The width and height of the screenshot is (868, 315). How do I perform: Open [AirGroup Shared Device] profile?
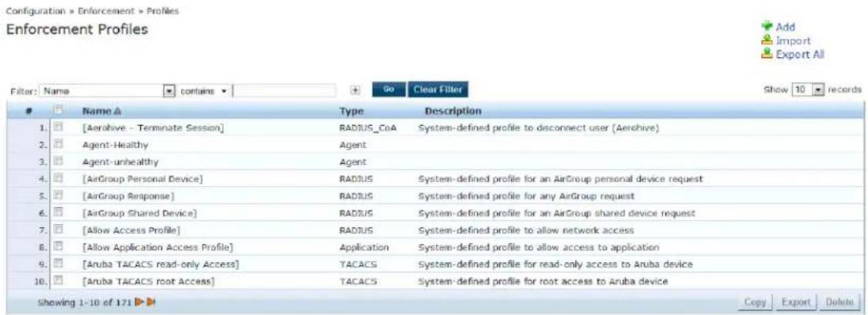139,213
